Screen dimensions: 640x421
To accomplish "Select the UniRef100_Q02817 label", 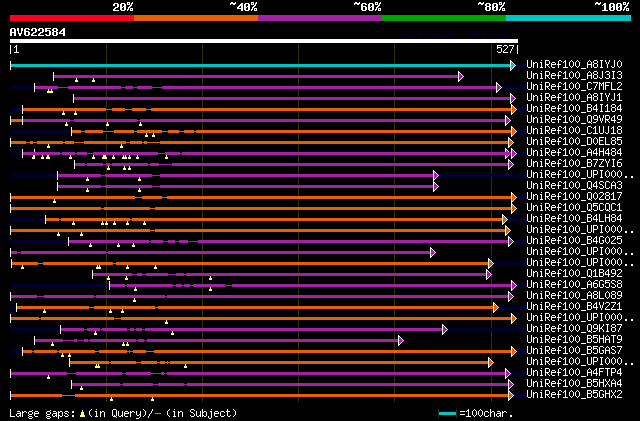I will pos(574,196).
